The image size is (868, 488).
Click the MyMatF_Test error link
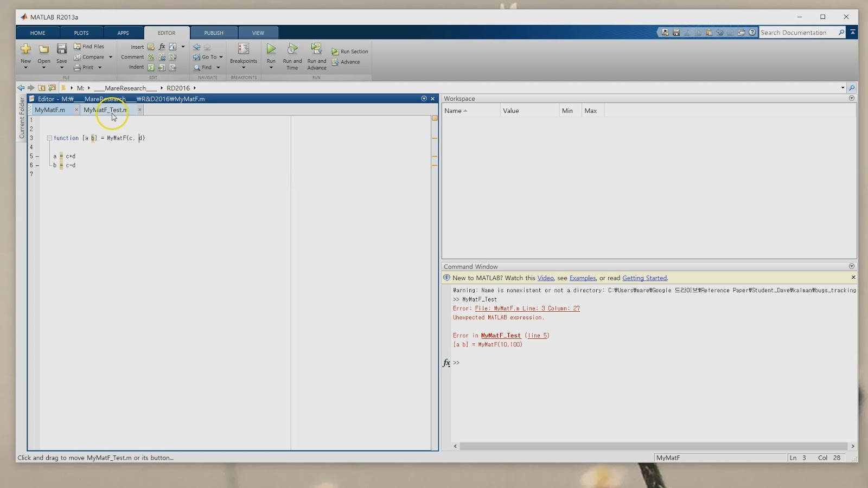pos(501,336)
